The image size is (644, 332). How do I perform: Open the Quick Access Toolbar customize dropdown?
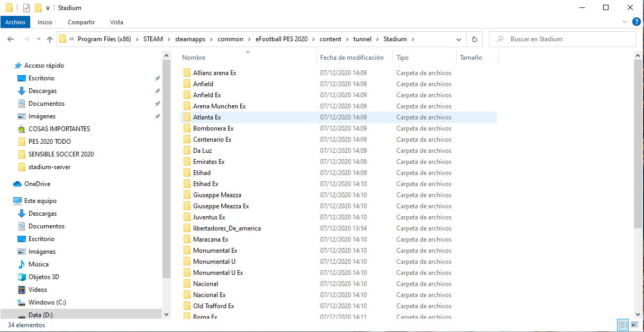point(48,8)
